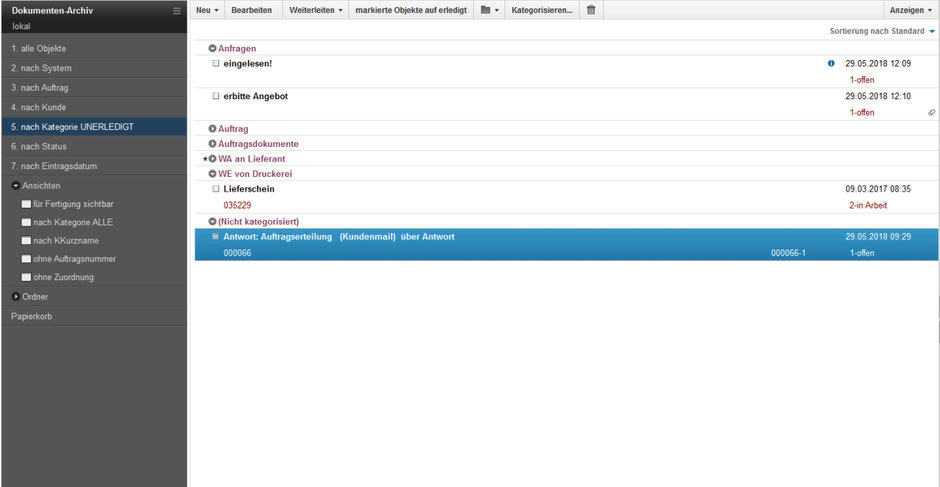Image resolution: width=940 pixels, height=487 pixels.
Task: Click 1-offen status of erbitte Angebot
Action: point(861,113)
